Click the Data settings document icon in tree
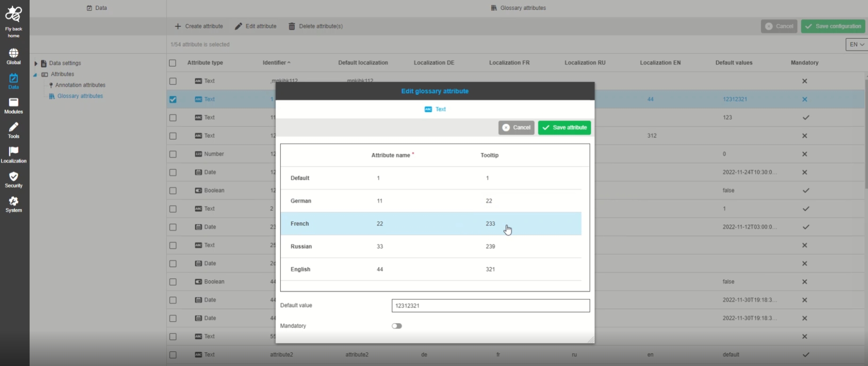 [44, 63]
